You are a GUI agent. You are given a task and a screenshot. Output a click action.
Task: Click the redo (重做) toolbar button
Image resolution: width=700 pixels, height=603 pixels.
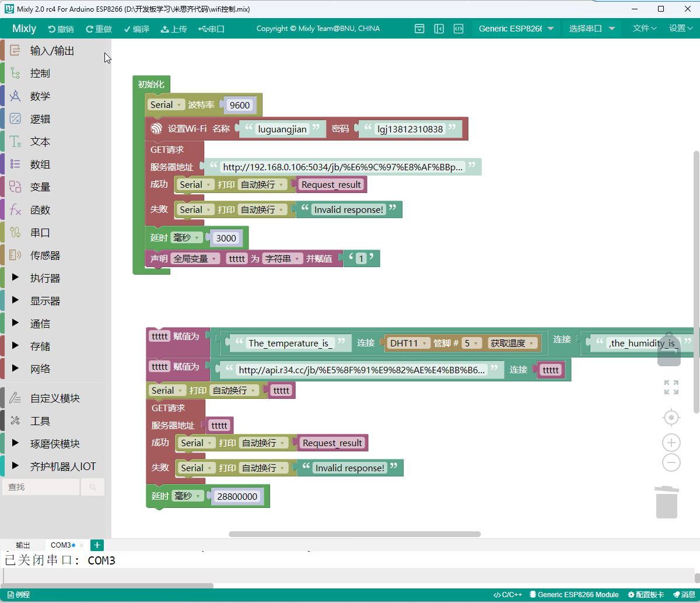tap(99, 29)
